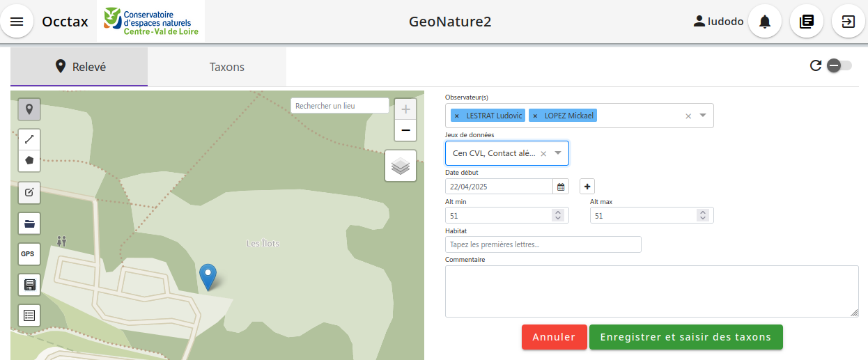
Task: Toggle the switch next to refresh icon
Action: [x=839, y=65]
